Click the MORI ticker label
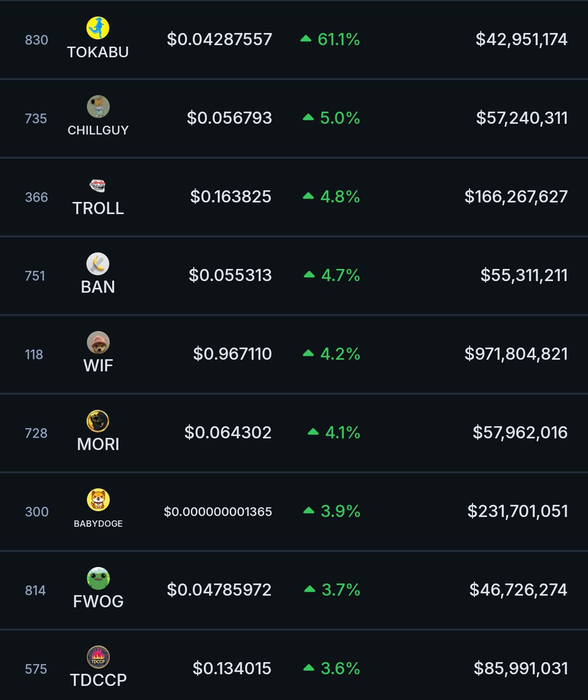Viewport: 588px width, 700px height. (98, 444)
